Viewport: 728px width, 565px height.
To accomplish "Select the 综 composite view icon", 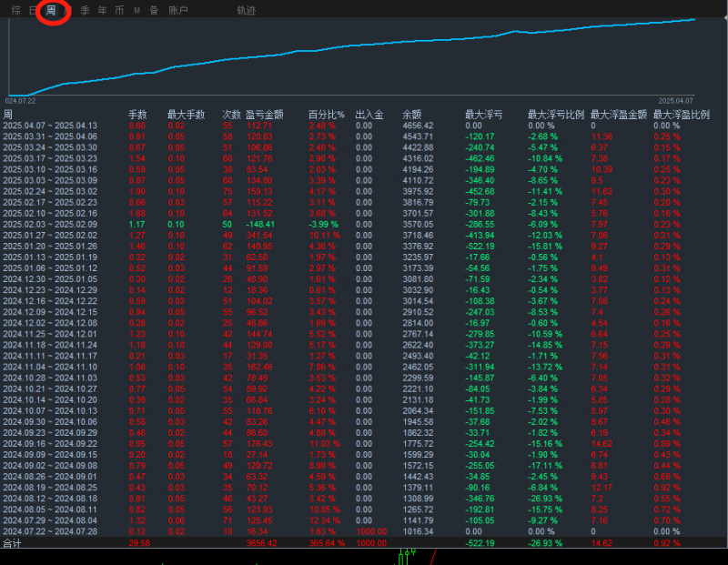I will (x=18, y=12).
